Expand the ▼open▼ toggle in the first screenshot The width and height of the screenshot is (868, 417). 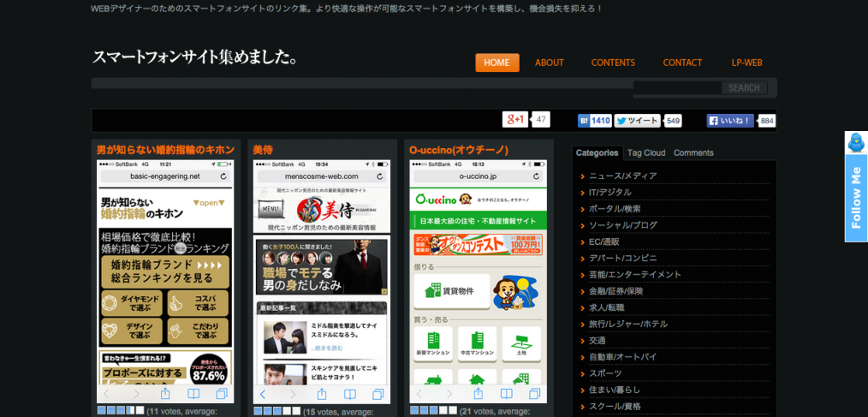tap(209, 203)
